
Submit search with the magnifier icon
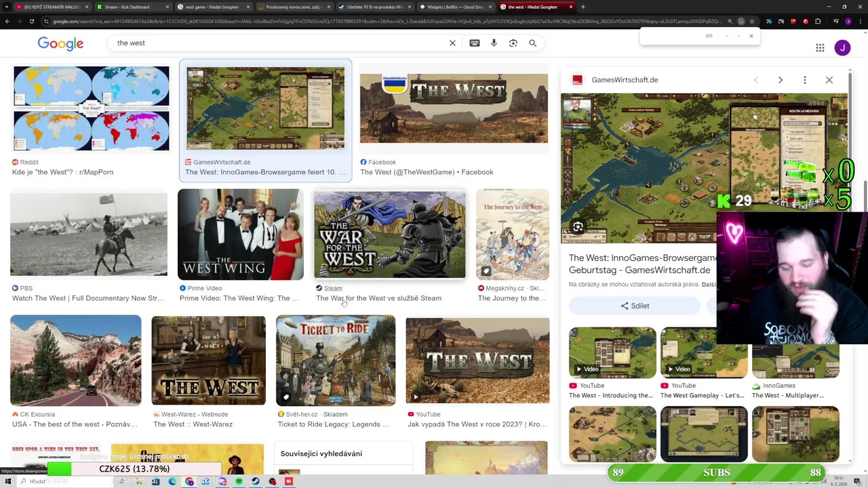533,43
